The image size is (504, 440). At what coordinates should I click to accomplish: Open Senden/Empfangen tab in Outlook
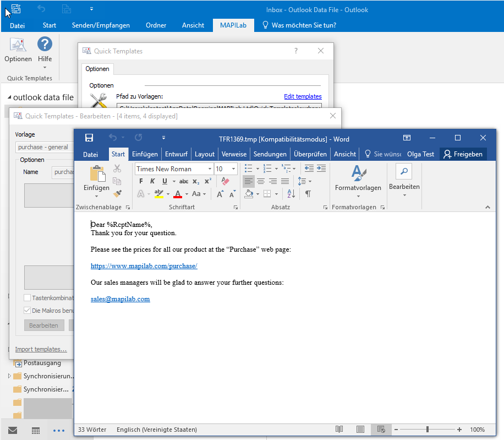pos(101,25)
